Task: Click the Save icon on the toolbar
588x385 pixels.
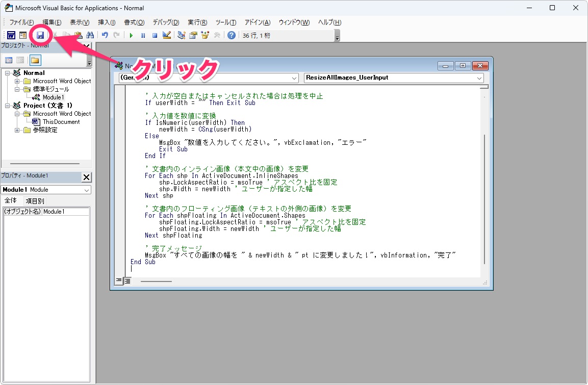Action: (41, 35)
